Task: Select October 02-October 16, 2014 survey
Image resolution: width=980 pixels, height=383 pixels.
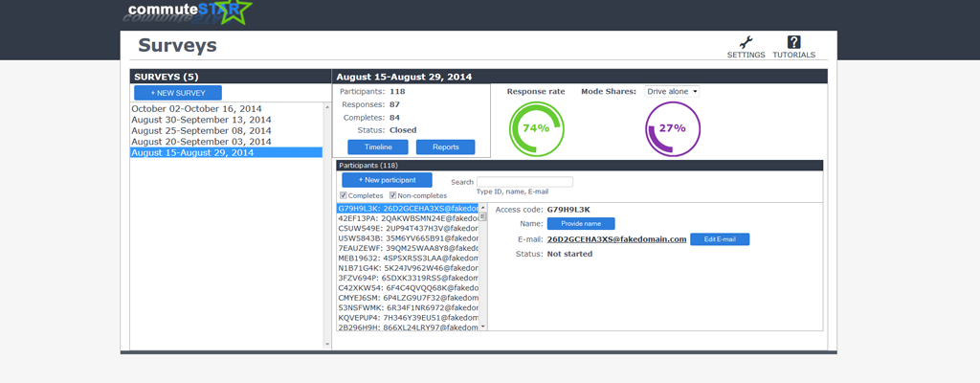Action: (x=196, y=109)
